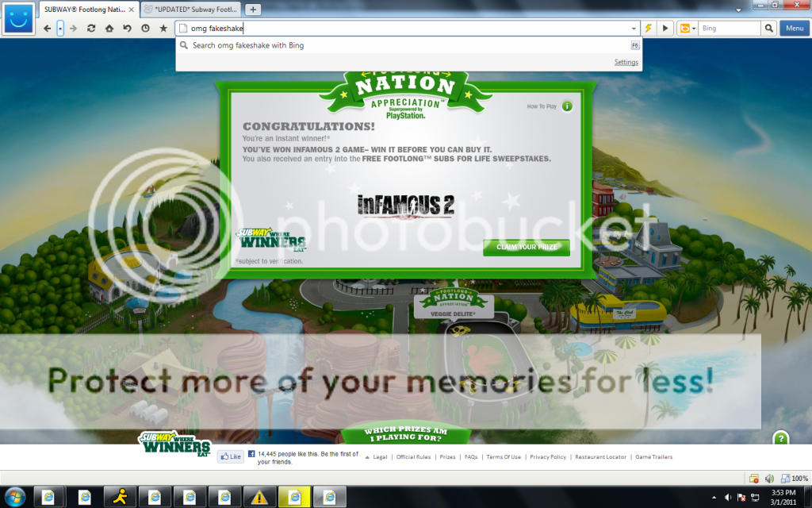Switch to SUBWAY Footlong Nation tab
812x508 pixels.
pos(84,10)
